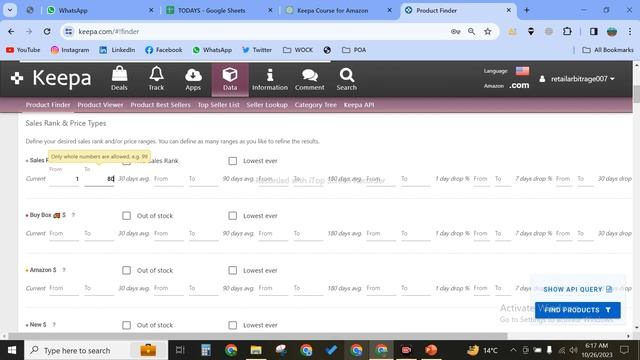Toggle Chrome side panel
Screen dimensions: 640x360
[593, 31]
